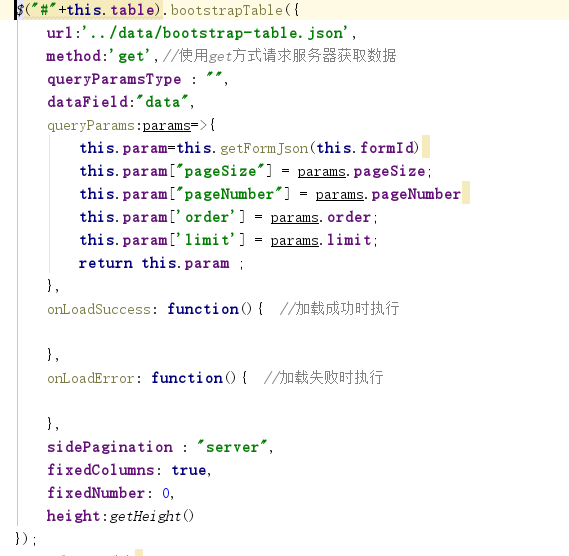Viewport: 569px width, 556px height.
Task: Click the onLoadSuccess property name
Action: pyautogui.click(x=99, y=309)
